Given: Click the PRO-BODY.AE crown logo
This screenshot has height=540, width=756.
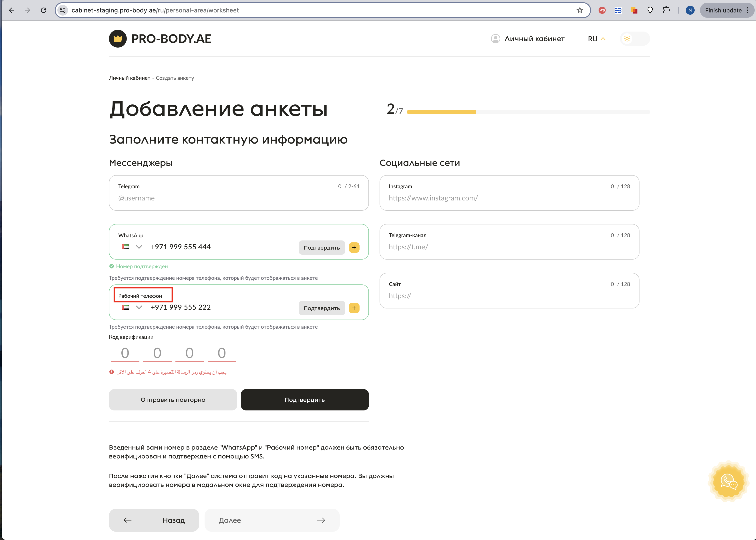Looking at the screenshot, I should pyautogui.click(x=118, y=39).
